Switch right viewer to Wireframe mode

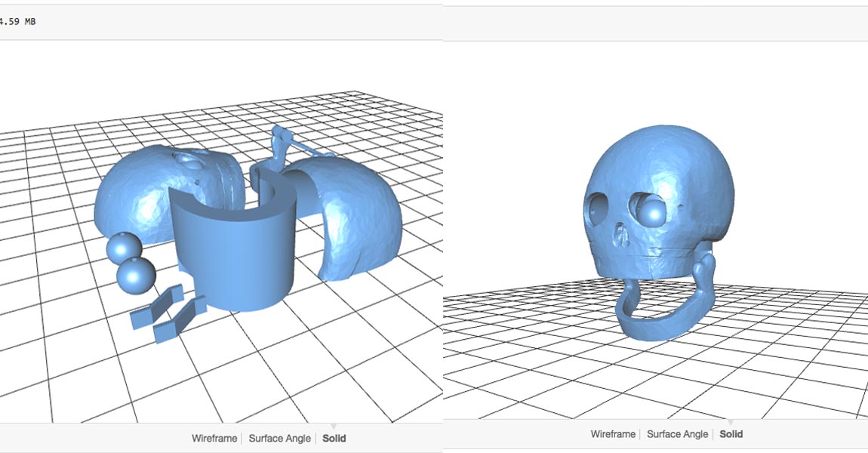click(612, 434)
